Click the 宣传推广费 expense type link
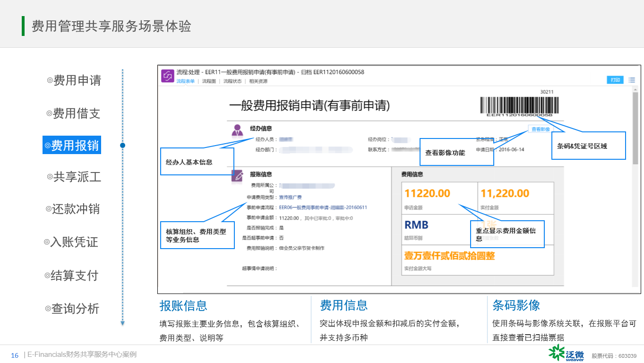 (290, 198)
